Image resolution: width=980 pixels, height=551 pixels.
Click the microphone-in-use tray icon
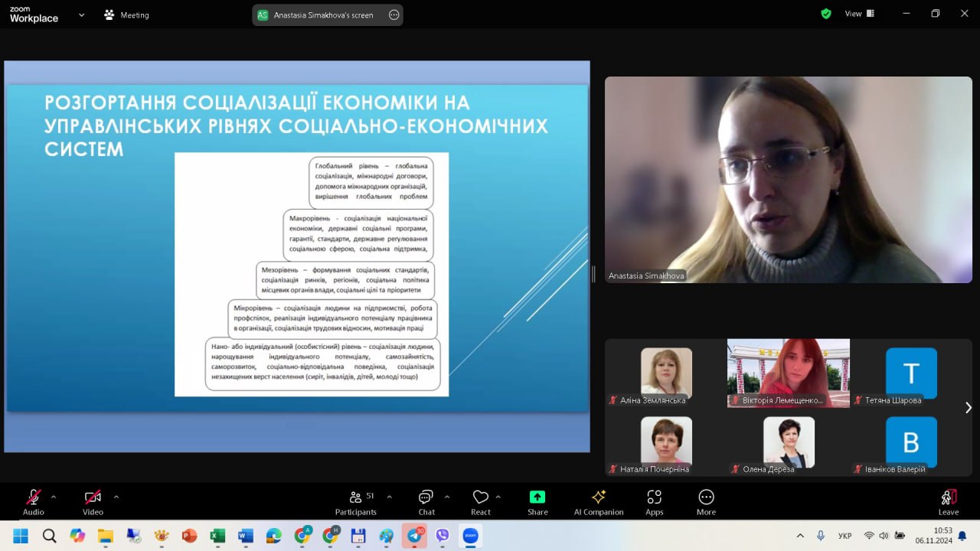821,536
